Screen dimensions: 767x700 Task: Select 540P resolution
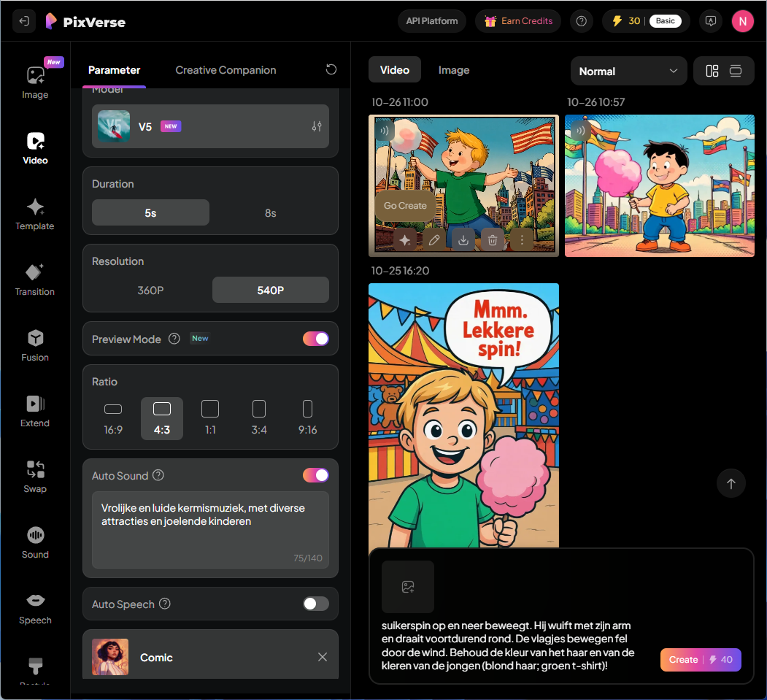click(271, 290)
